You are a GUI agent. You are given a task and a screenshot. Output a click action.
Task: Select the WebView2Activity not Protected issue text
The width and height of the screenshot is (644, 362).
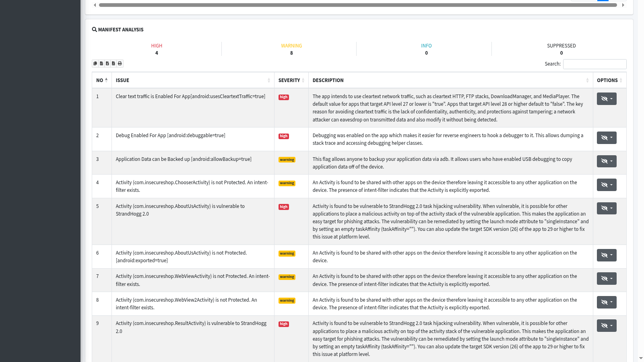click(186, 304)
